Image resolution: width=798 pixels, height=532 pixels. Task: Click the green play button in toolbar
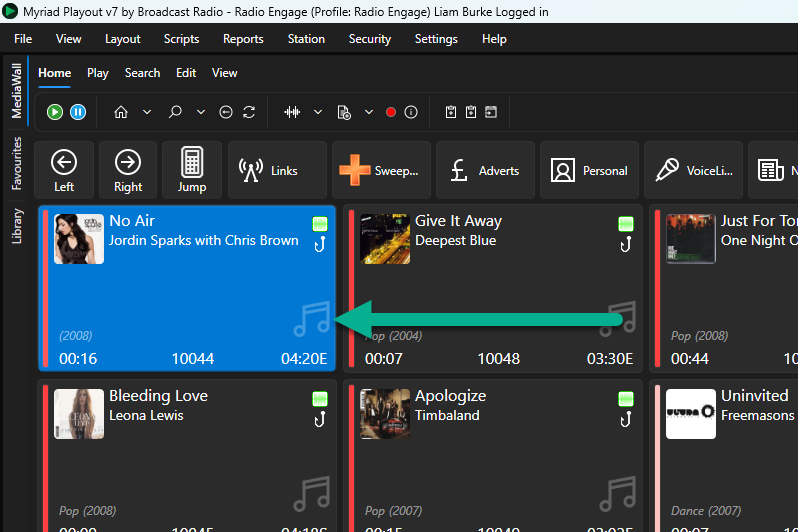coord(55,112)
